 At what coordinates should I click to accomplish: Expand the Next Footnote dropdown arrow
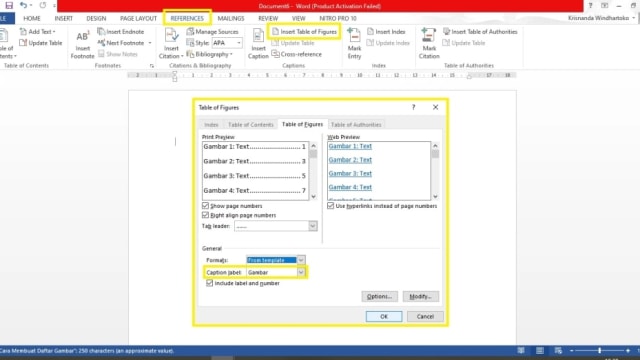[x=150, y=43]
